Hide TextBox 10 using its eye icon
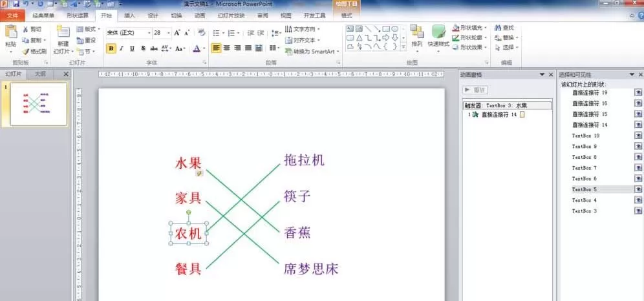Viewport: 644px width, 301px height. pyautogui.click(x=638, y=136)
